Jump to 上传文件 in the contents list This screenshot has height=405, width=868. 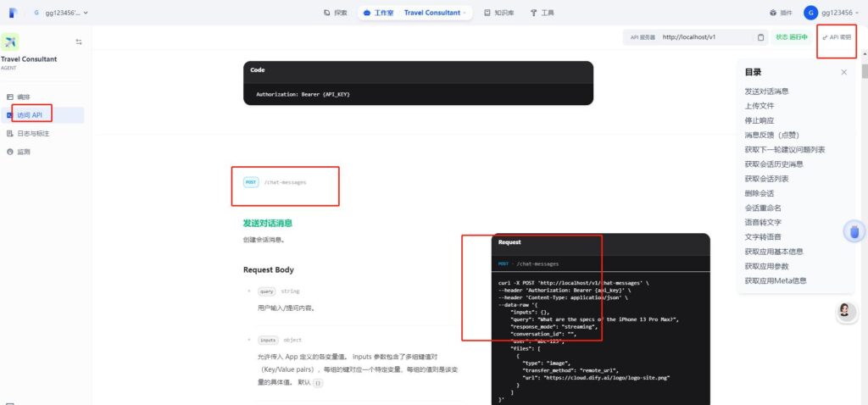tap(759, 106)
